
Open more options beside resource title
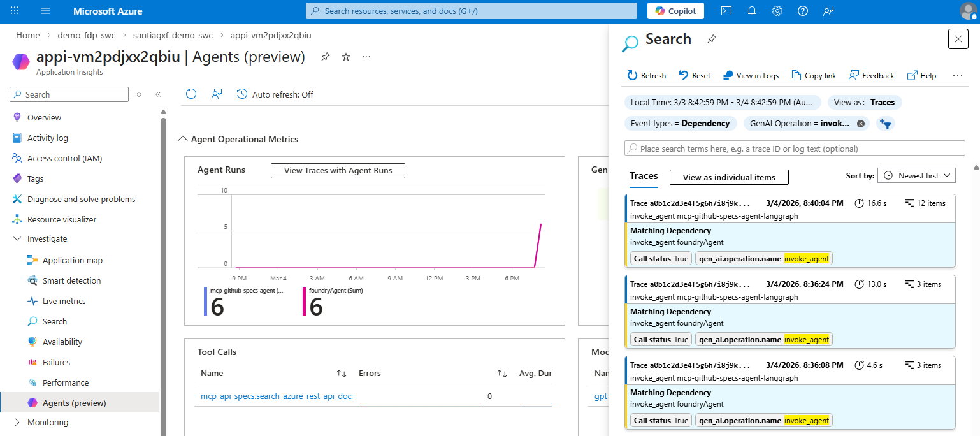click(366, 57)
